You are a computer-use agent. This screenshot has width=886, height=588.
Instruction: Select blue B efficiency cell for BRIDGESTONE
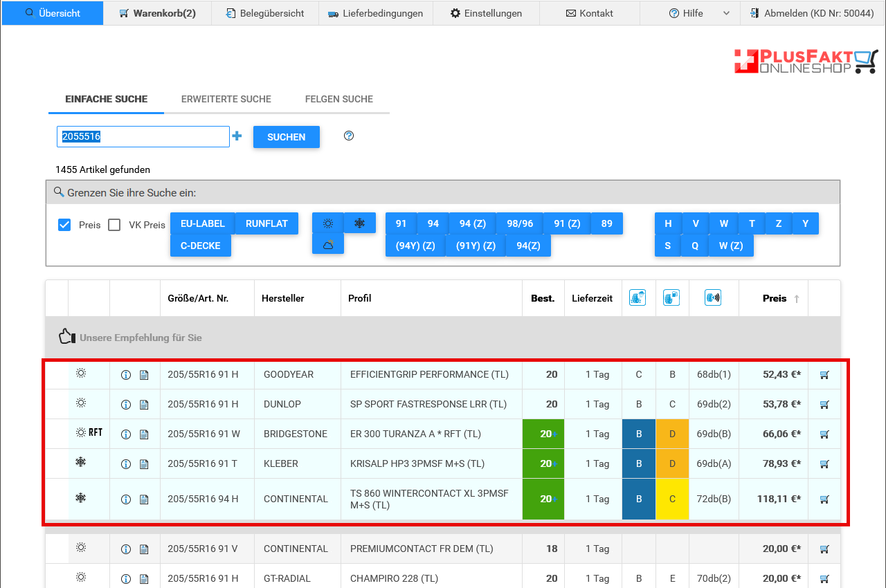click(639, 434)
